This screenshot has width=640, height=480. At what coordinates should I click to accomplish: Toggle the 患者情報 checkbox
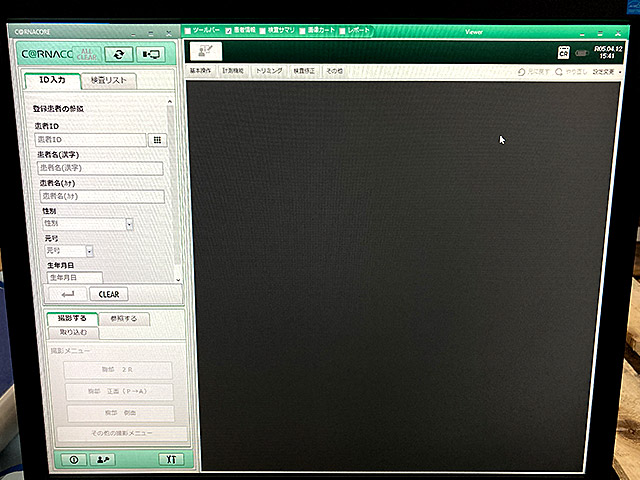229,31
